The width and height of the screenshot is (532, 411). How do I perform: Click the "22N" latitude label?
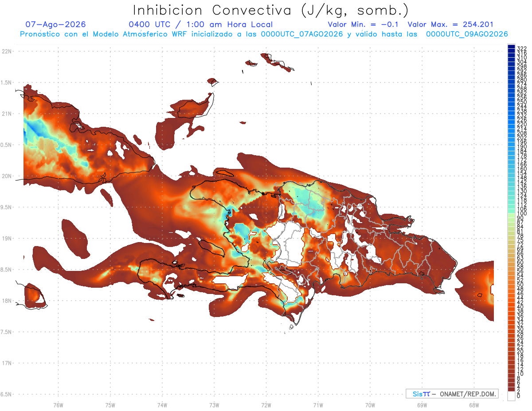7,51
